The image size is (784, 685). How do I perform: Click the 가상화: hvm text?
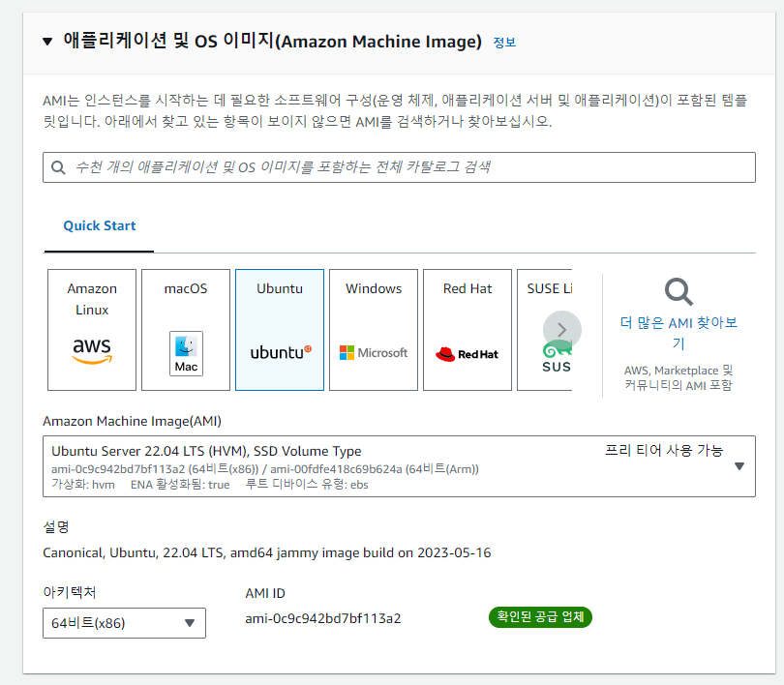click(83, 485)
